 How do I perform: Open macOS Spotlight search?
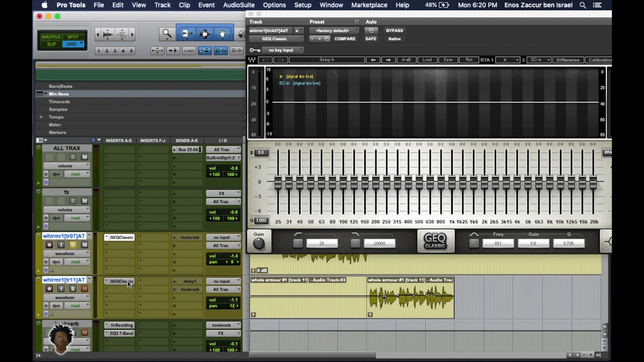coord(583,5)
